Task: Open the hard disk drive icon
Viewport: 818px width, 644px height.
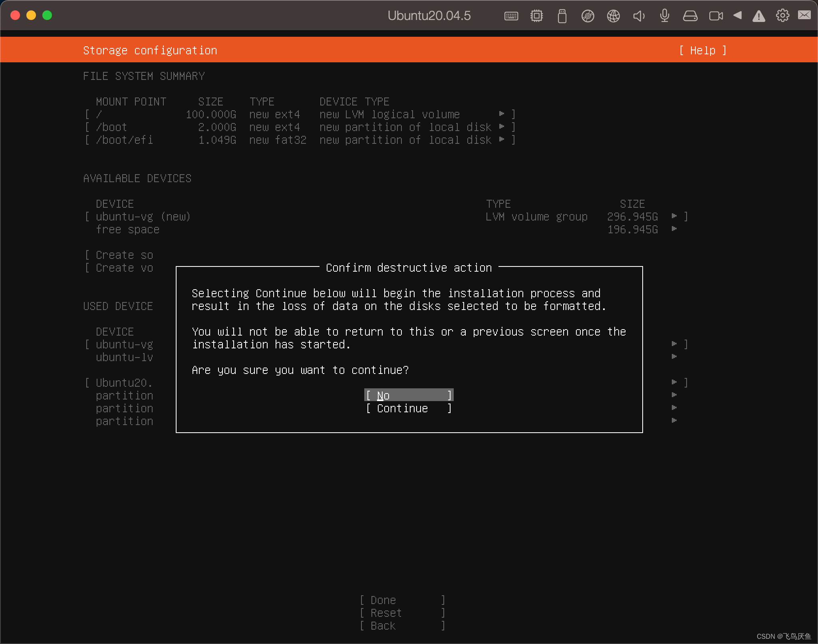Action: point(690,16)
